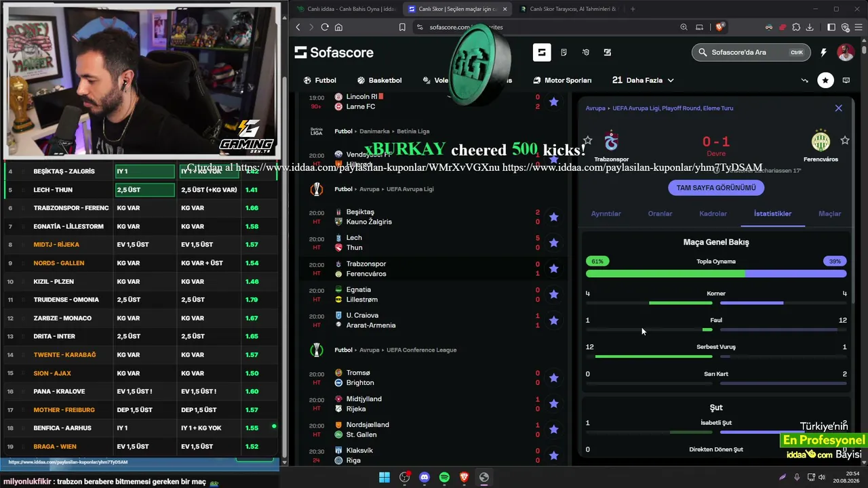The width and height of the screenshot is (868, 488).
Task: Click the TAM SAYFA GÖRÜNÜMÜ button
Action: 716,188
